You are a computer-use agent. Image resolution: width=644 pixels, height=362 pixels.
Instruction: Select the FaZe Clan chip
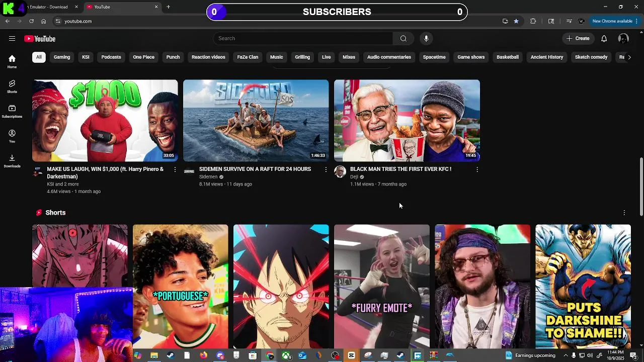(x=248, y=57)
